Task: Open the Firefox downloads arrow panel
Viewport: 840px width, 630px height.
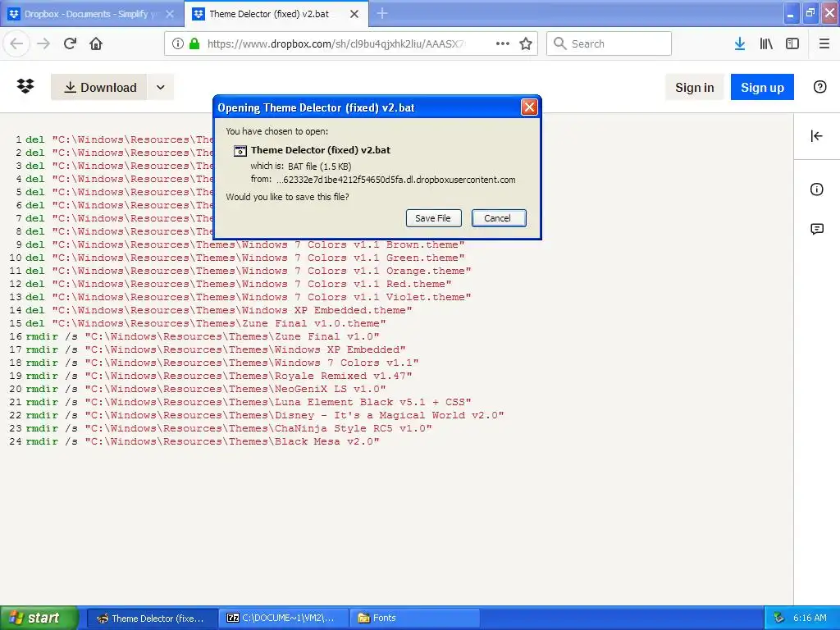Action: [x=740, y=43]
